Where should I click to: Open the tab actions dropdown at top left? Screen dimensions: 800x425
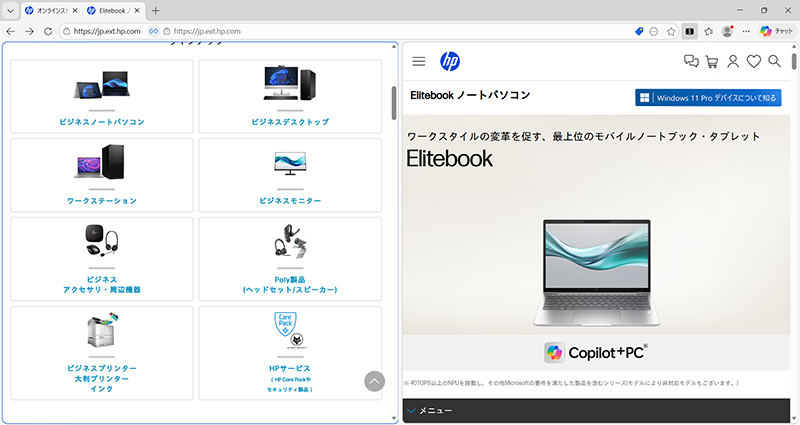[10, 10]
